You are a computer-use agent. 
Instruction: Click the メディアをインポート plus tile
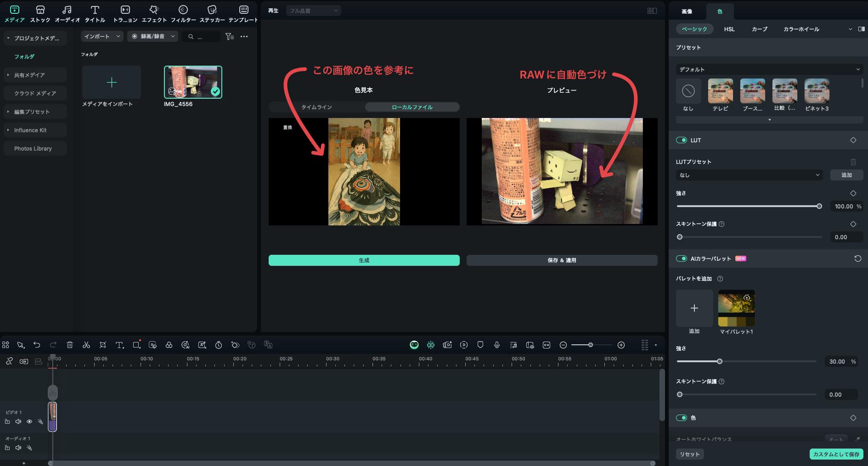click(112, 82)
